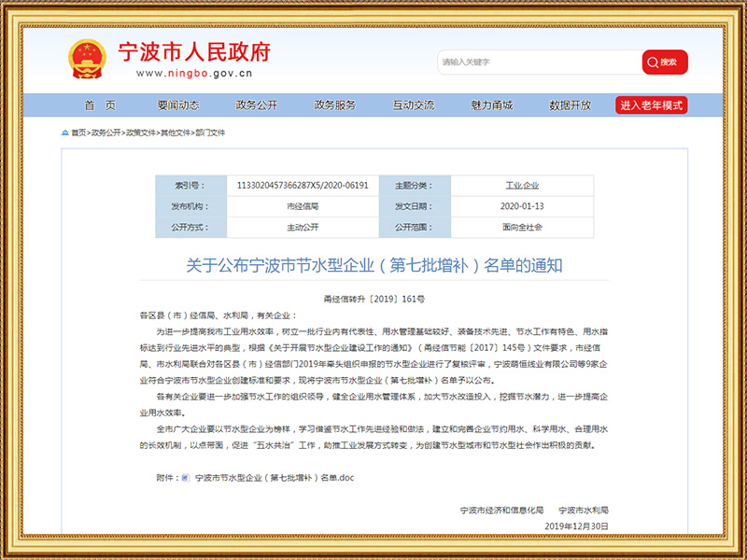Click the 公开范围 label cell
The height and width of the screenshot is (560, 747).
(x=415, y=228)
